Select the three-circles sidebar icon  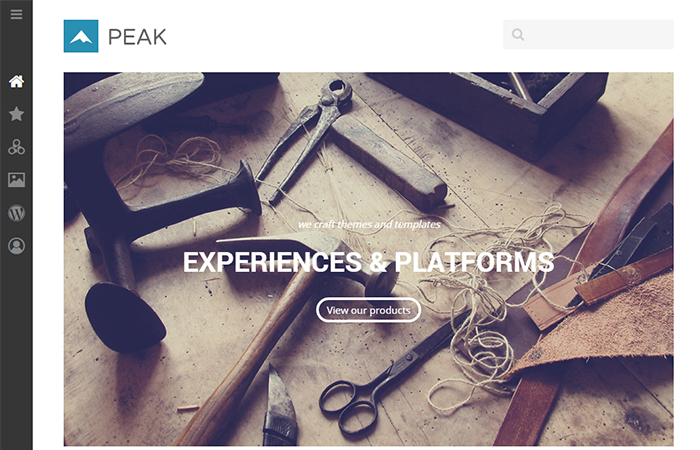(17, 147)
